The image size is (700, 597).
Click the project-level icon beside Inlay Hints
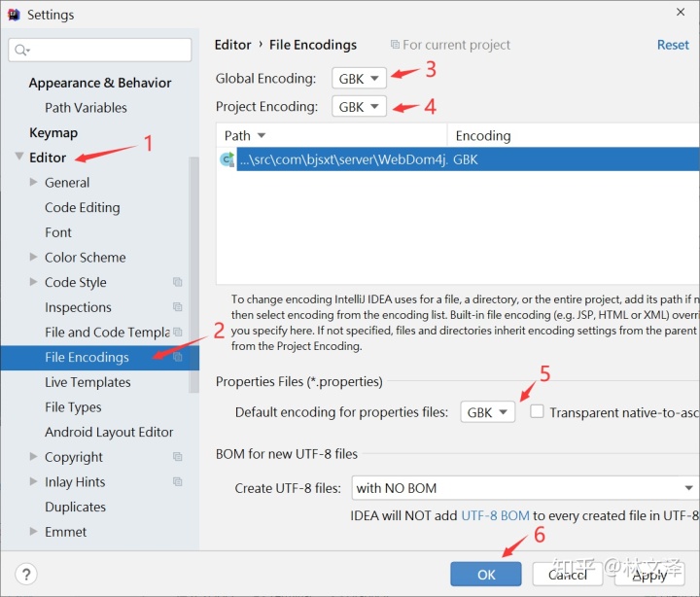(178, 481)
